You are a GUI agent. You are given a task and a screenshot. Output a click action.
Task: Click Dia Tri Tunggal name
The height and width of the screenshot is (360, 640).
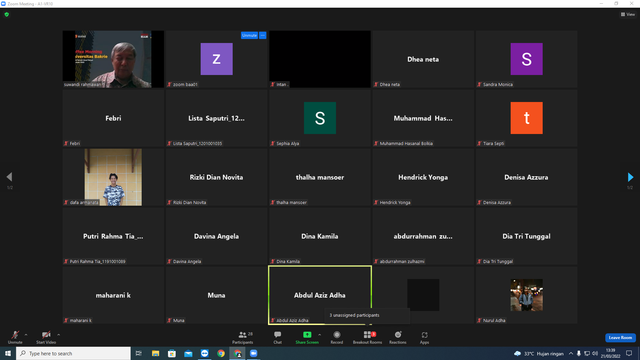pos(526,236)
